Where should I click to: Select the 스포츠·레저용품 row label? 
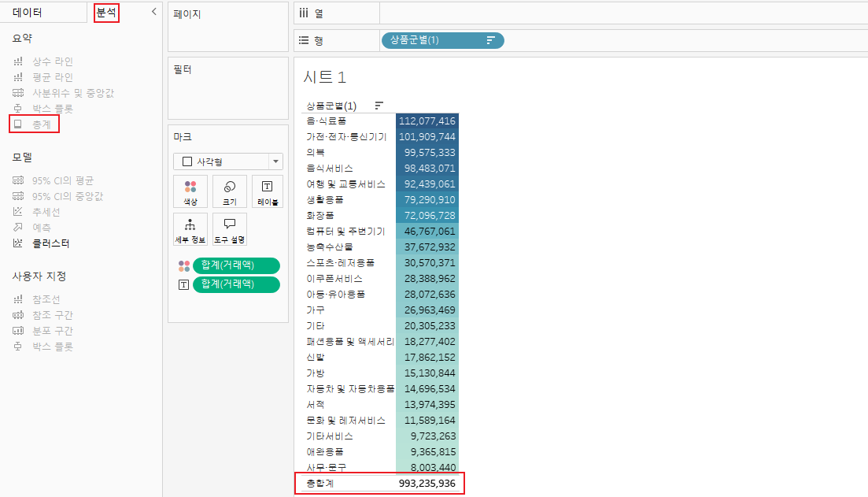click(341, 262)
